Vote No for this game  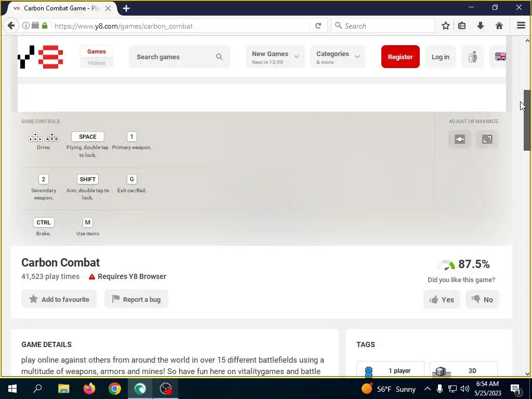coord(482,300)
